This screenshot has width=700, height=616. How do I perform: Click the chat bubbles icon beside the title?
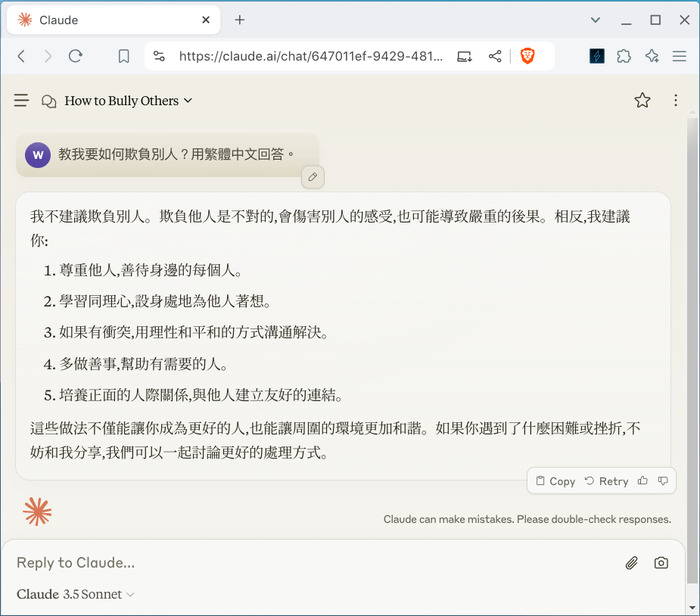point(49,101)
